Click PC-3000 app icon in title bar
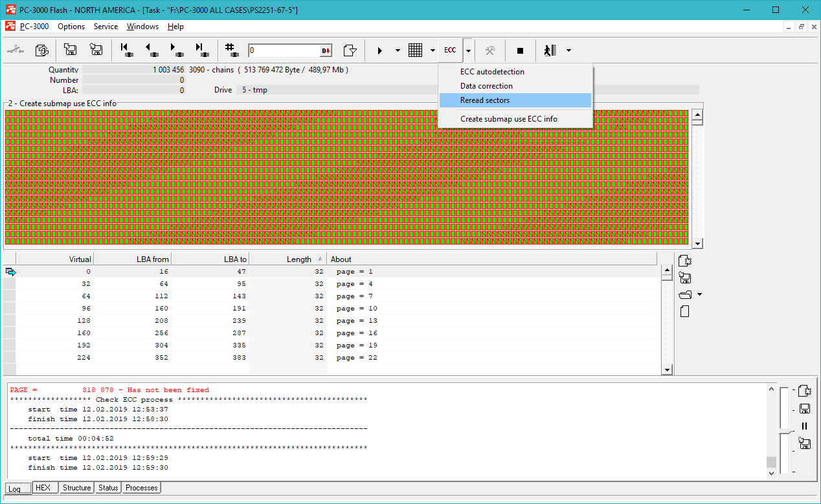 pos(10,10)
